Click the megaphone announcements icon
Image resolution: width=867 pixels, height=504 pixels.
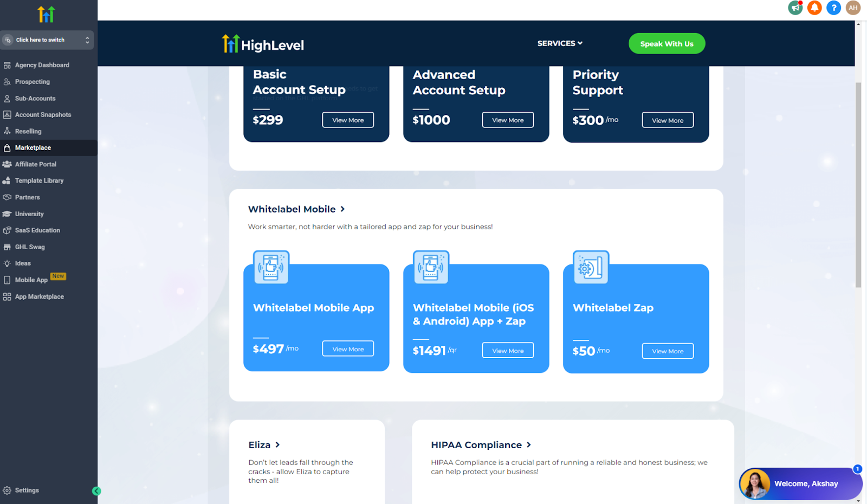click(x=795, y=8)
